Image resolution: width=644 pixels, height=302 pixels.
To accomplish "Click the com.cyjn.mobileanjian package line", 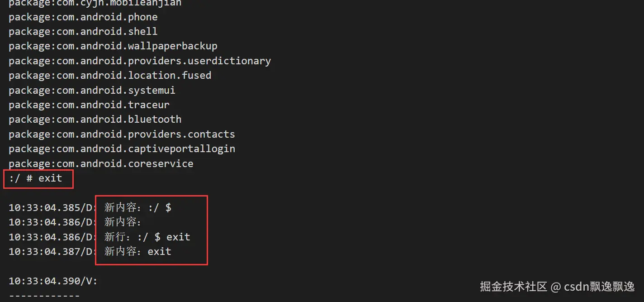I will (x=95, y=3).
